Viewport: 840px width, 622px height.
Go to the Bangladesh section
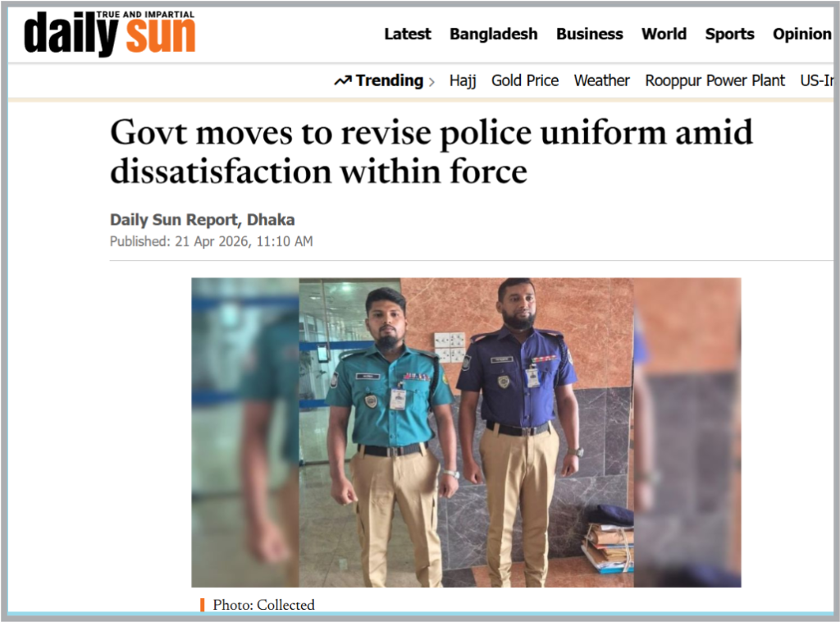(x=493, y=34)
